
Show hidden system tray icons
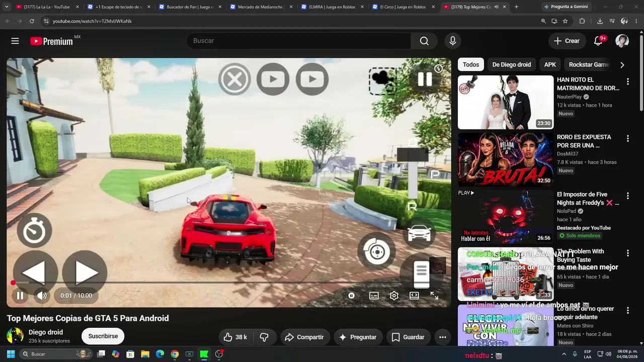pyautogui.click(x=564, y=354)
